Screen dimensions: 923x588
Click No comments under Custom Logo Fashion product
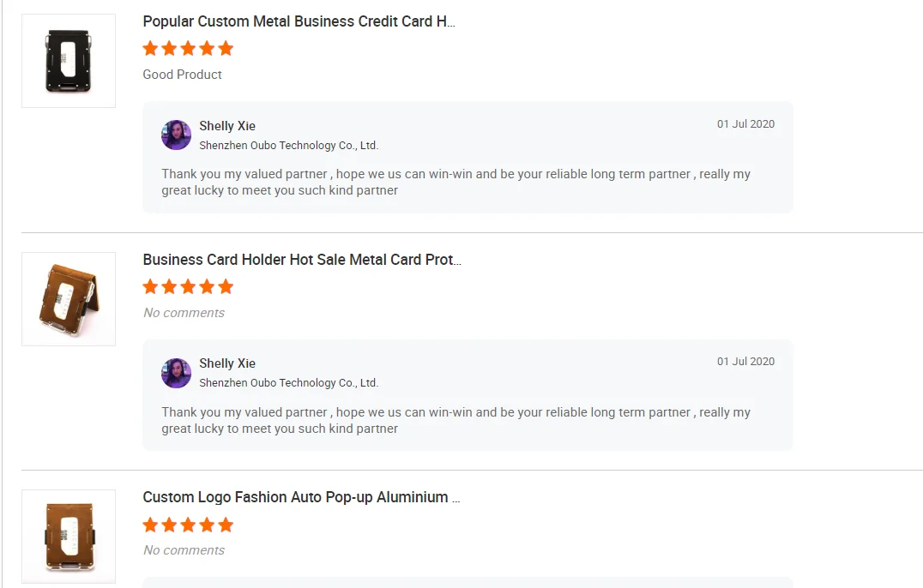point(184,550)
